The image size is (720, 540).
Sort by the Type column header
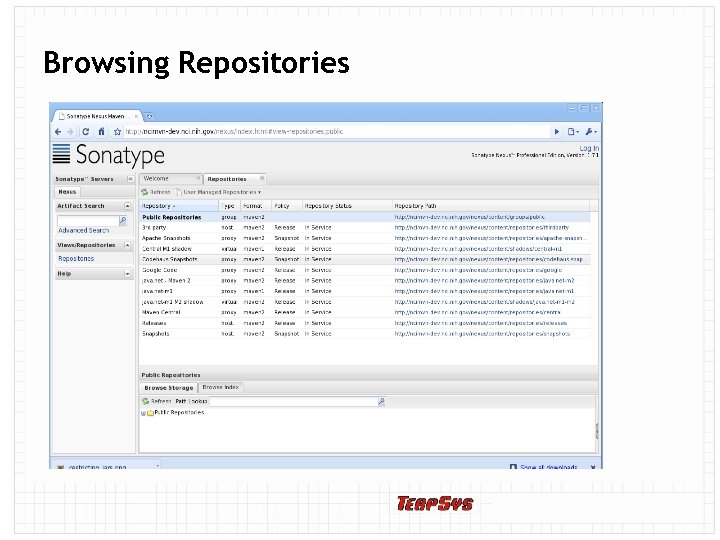click(x=230, y=206)
